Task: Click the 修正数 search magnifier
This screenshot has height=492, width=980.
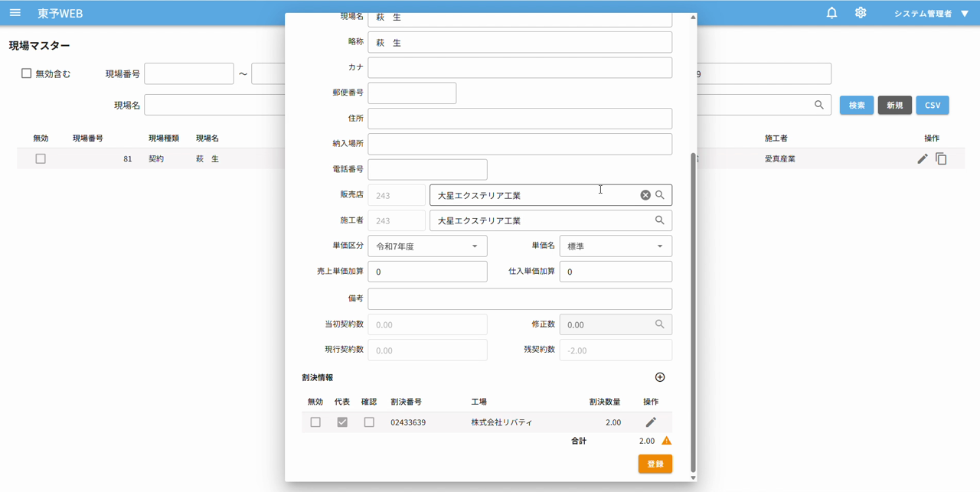Action: 660,324
